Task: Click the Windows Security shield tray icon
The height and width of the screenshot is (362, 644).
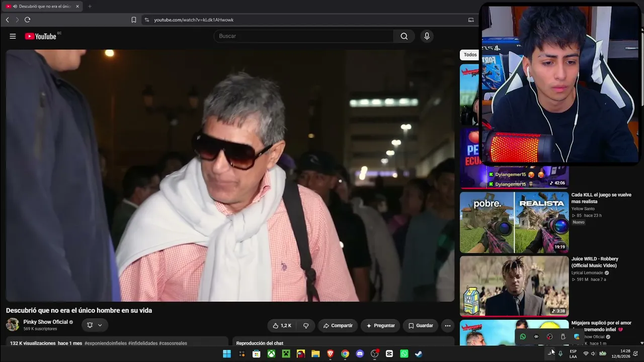Action: point(577,337)
